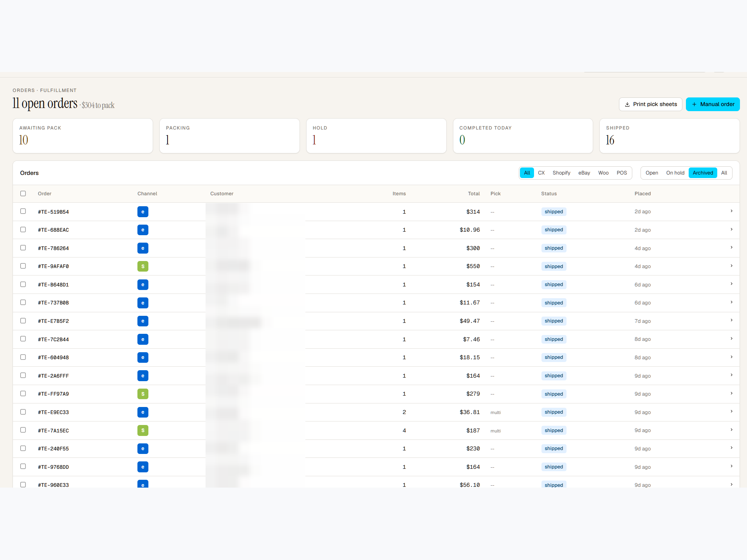The width and height of the screenshot is (747, 560).
Task: Select the Archived status filter
Action: 703,173
